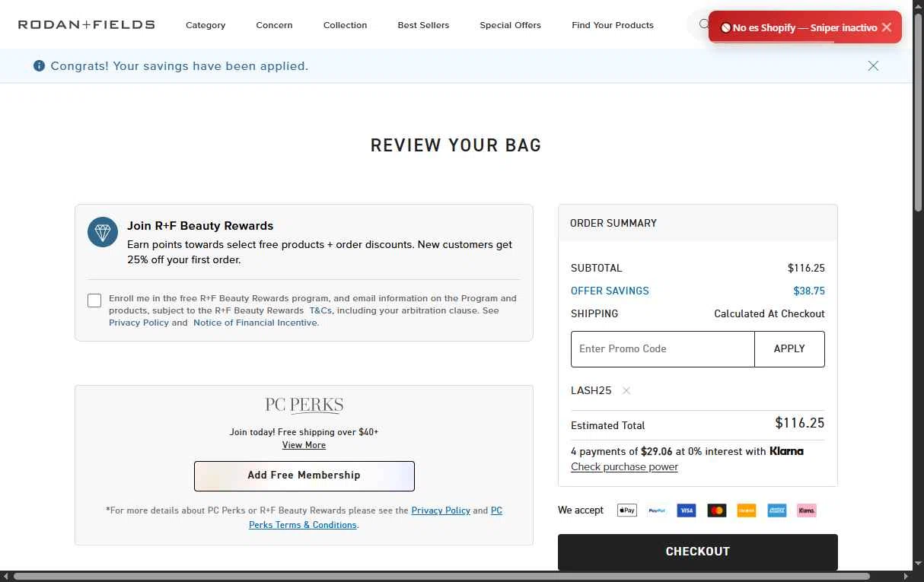
Task: Click the horizontal scrollbar at bottom
Action: 441,576
